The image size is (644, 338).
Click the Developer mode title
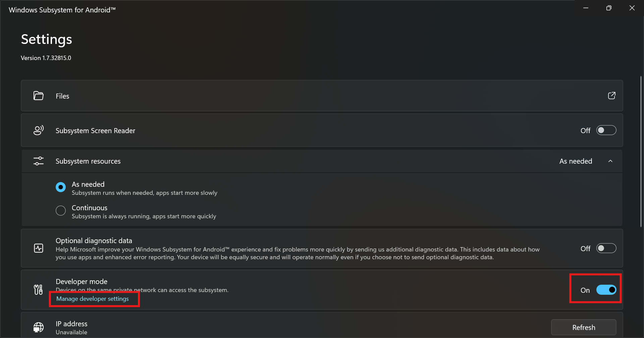[x=82, y=282]
